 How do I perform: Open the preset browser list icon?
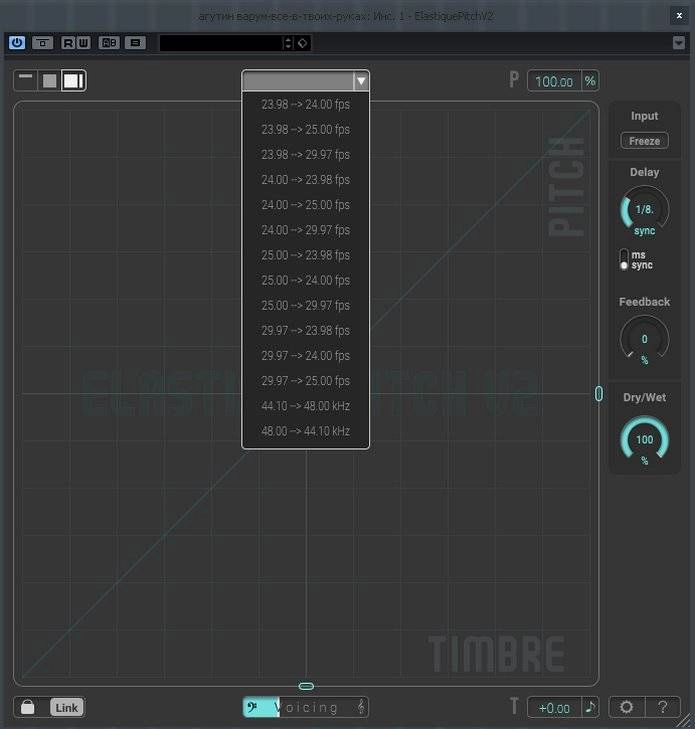(135, 43)
